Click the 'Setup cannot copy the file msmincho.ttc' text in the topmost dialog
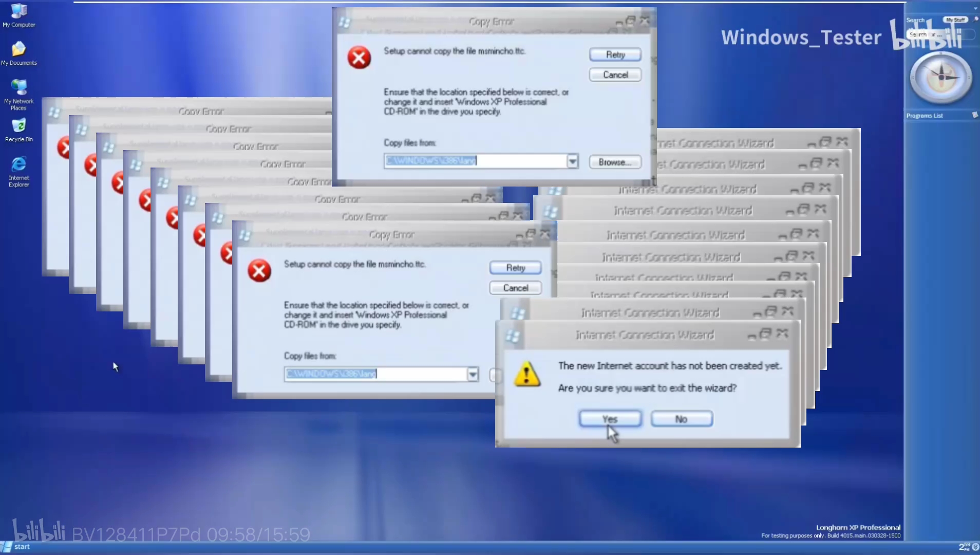 [454, 51]
